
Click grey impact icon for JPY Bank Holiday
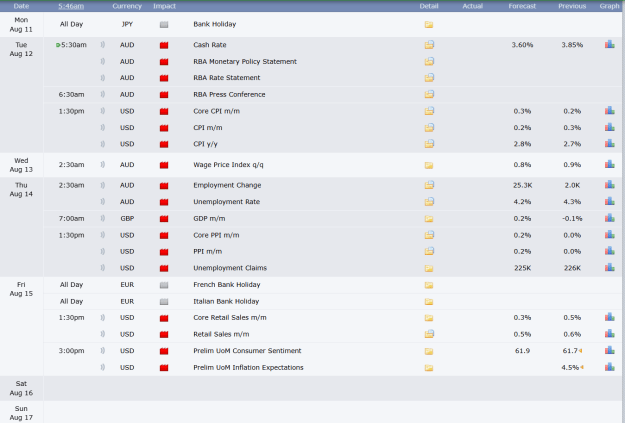tap(164, 24)
